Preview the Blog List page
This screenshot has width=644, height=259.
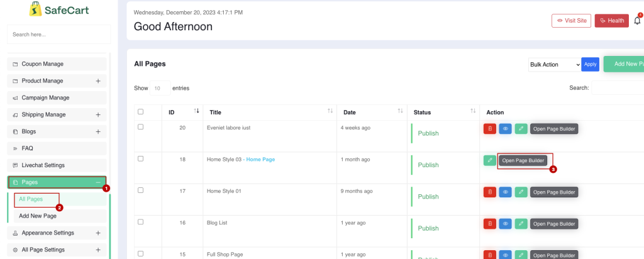click(505, 224)
